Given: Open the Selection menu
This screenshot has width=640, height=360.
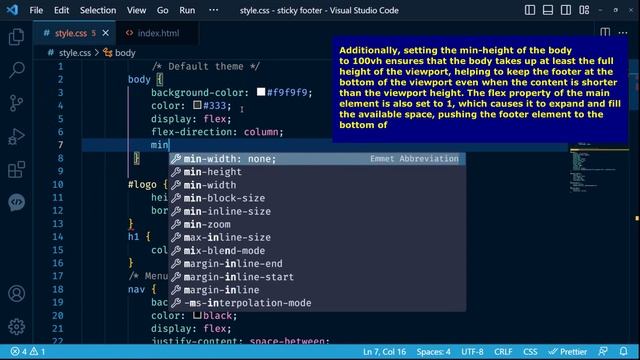Looking at the screenshot, I should coord(98,10).
